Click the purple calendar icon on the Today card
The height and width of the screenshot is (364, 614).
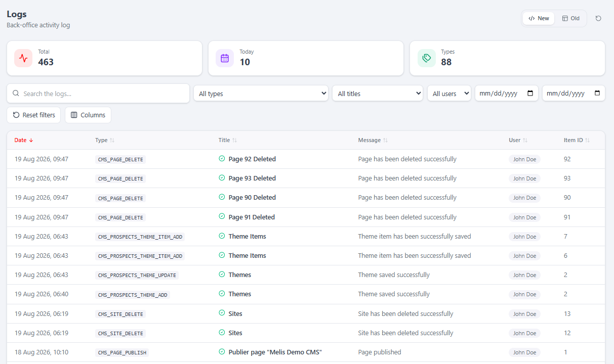pyautogui.click(x=225, y=58)
